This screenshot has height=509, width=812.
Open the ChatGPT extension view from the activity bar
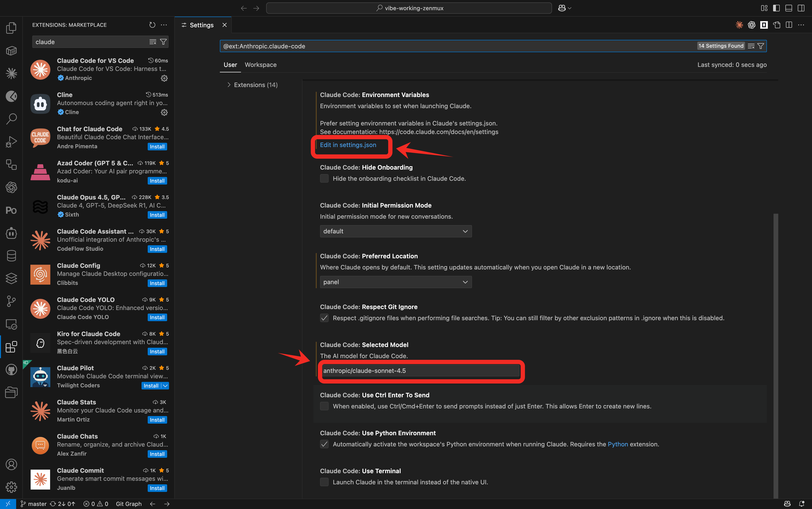[x=11, y=188]
